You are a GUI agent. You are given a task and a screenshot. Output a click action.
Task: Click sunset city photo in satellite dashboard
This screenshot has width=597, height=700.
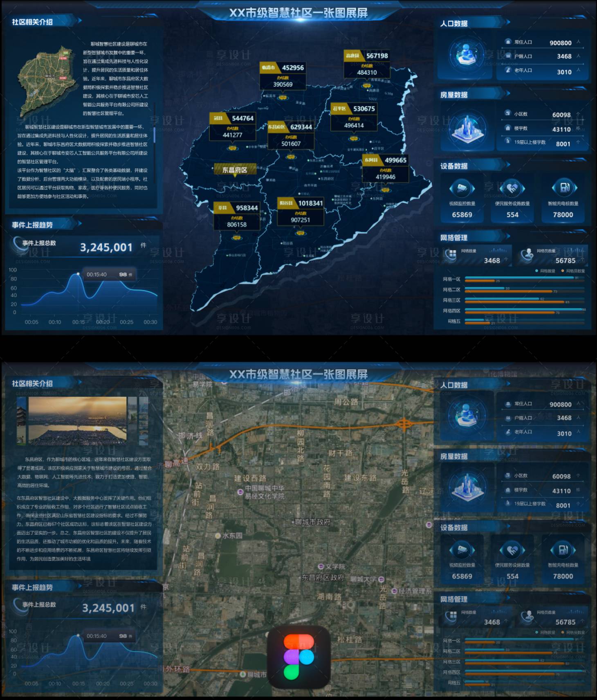click(77, 421)
